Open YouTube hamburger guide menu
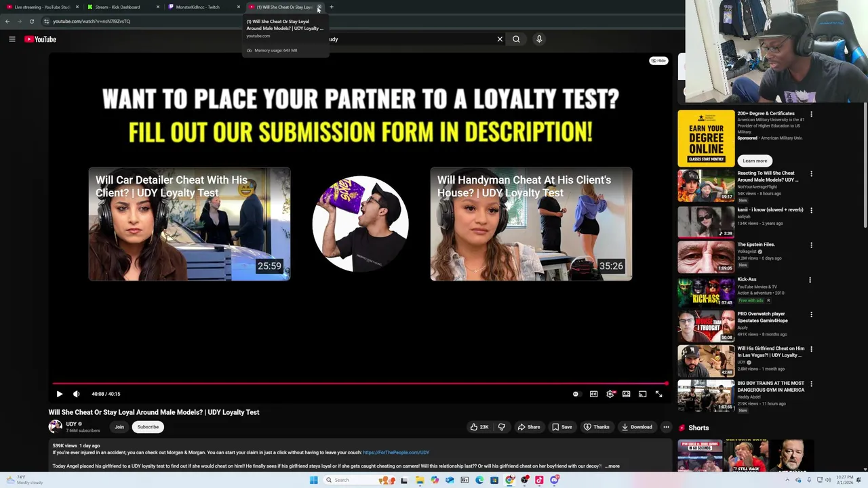Screen dimensions: 868x488 [x=12, y=39]
